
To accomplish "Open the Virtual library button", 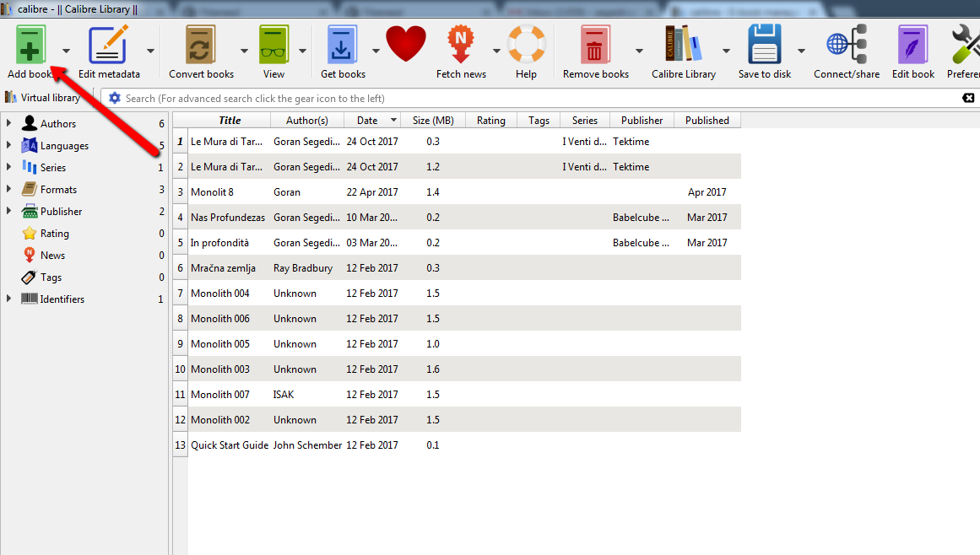I will 42,97.
